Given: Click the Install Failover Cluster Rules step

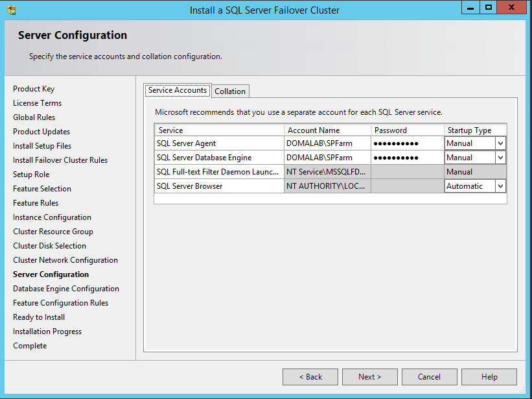Looking at the screenshot, I should click(x=60, y=160).
